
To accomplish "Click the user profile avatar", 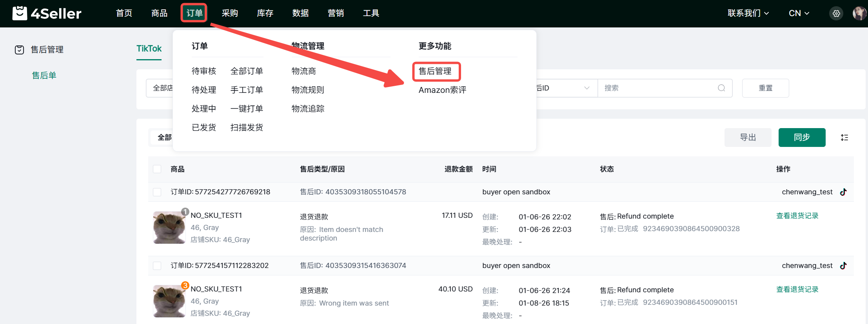I will coord(859,13).
